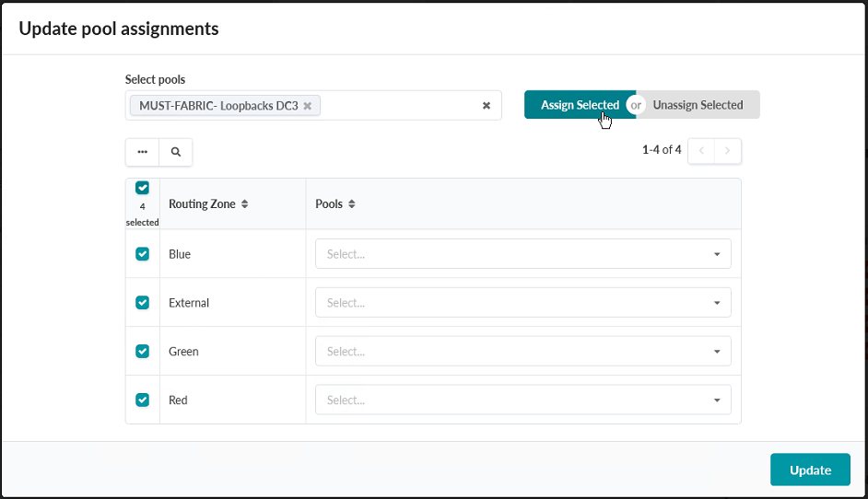This screenshot has height=499, width=868.
Task: Uncheck the Blue routing zone row
Action: click(x=142, y=254)
